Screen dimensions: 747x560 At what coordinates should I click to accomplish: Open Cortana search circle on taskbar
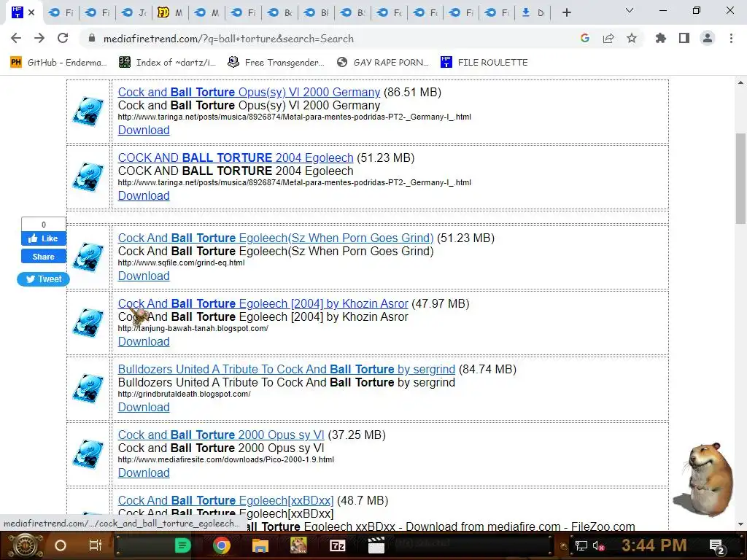(61, 545)
